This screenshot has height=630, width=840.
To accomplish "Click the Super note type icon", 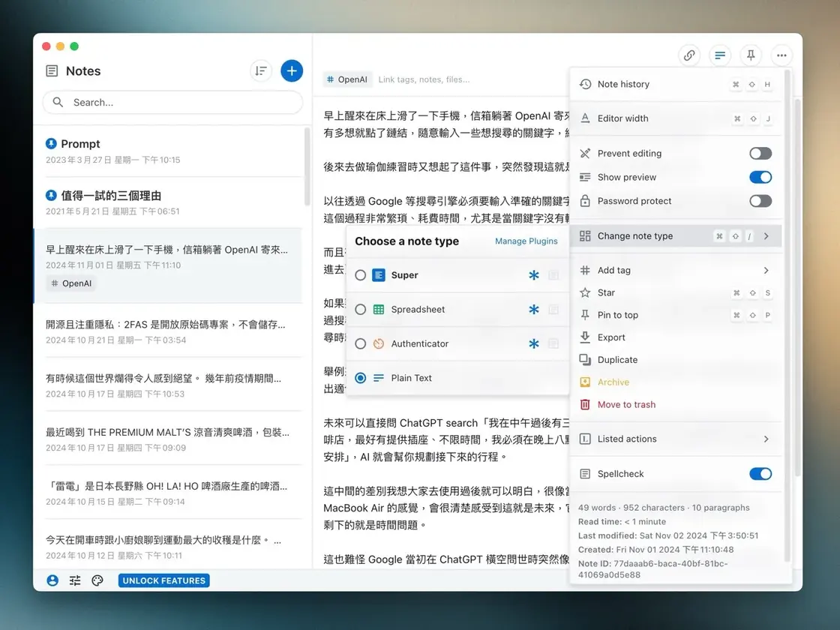I will [x=379, y=275].
